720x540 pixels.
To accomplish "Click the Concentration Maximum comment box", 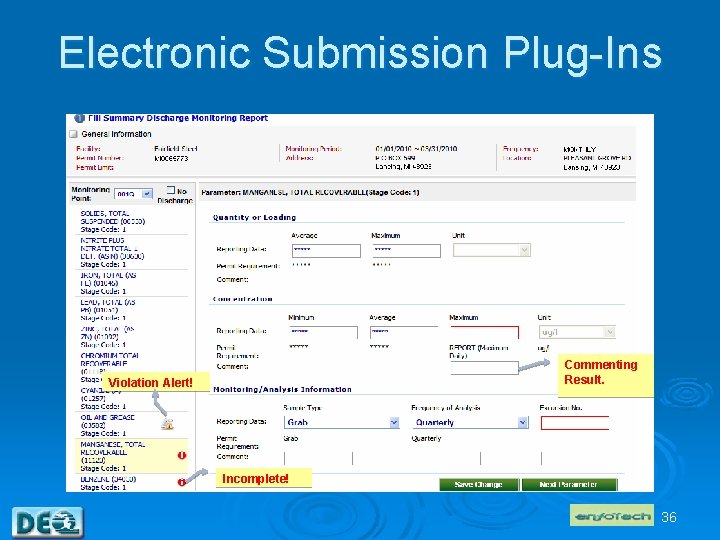I will 484,368.
